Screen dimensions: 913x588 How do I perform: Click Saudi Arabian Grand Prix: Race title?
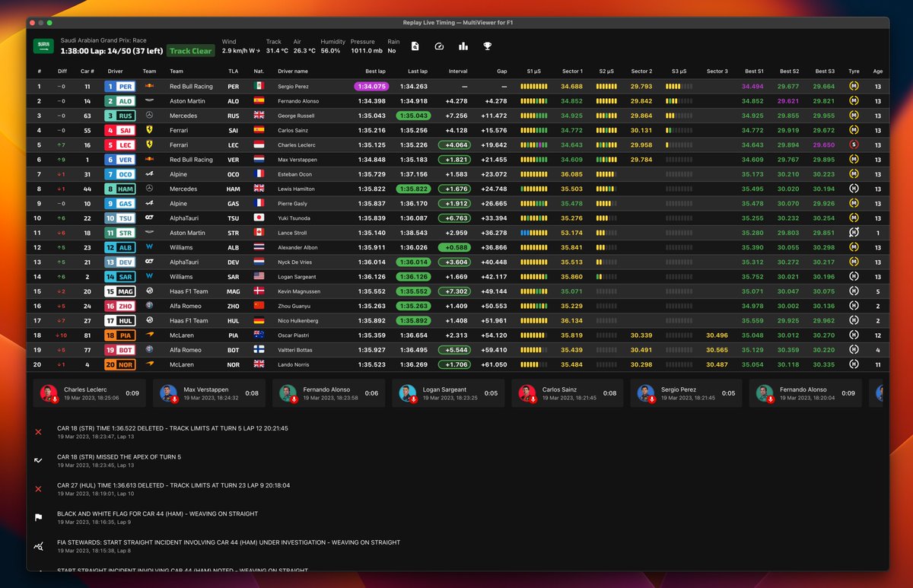pos(103,40)
